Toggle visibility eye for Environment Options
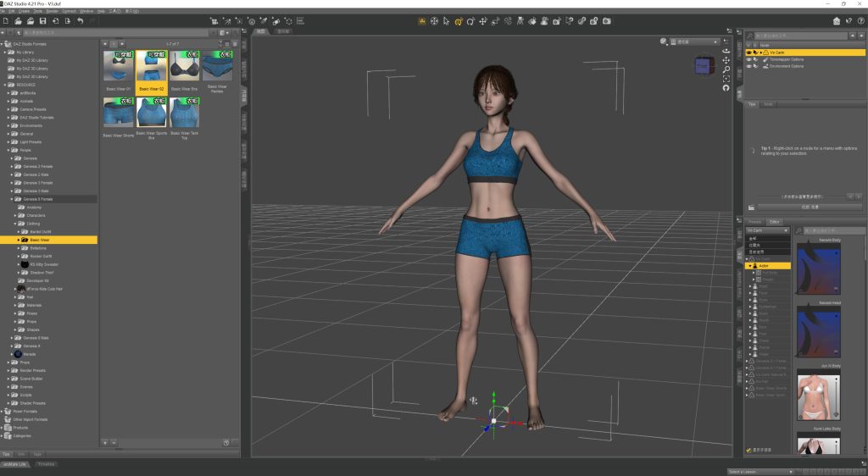 [x=749, y=66]
